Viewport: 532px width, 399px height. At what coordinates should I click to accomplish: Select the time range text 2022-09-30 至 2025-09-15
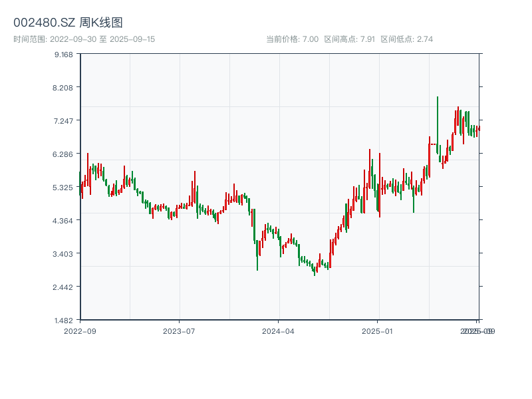click(x=102, y=39)
